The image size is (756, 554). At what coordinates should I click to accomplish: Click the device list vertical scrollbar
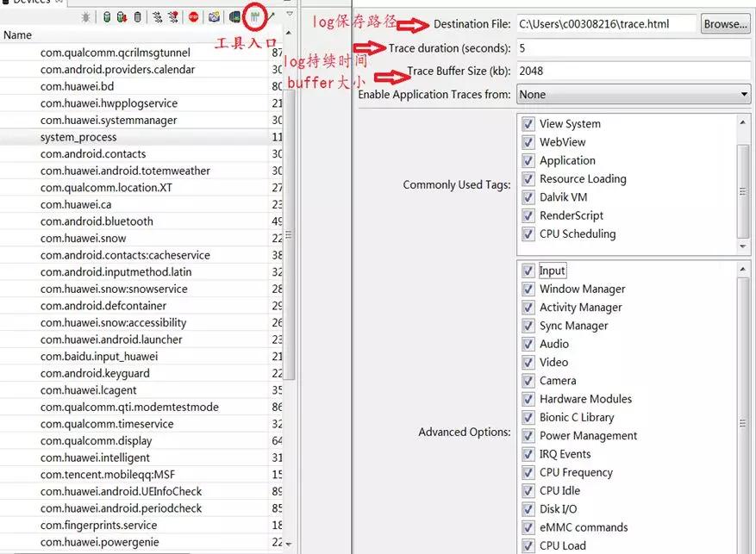pos(289,234)
